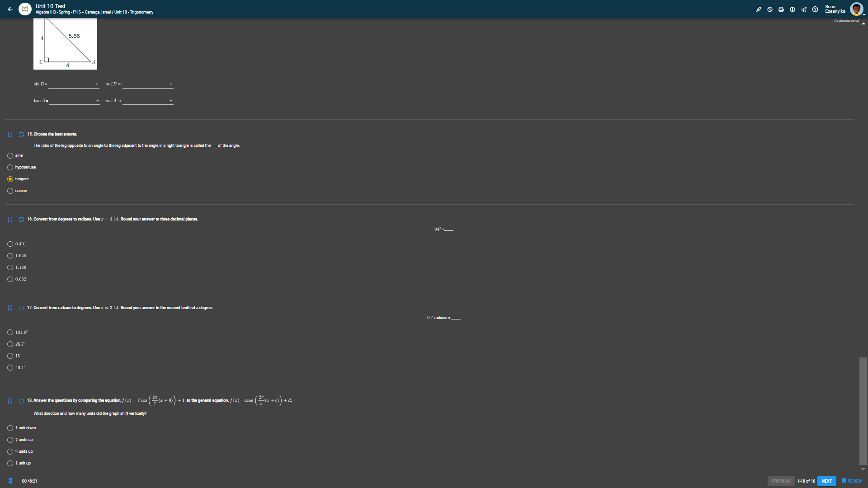
Task: Click the answer eliminator (circle-slash) icon
Action: (x=770, y=9)
